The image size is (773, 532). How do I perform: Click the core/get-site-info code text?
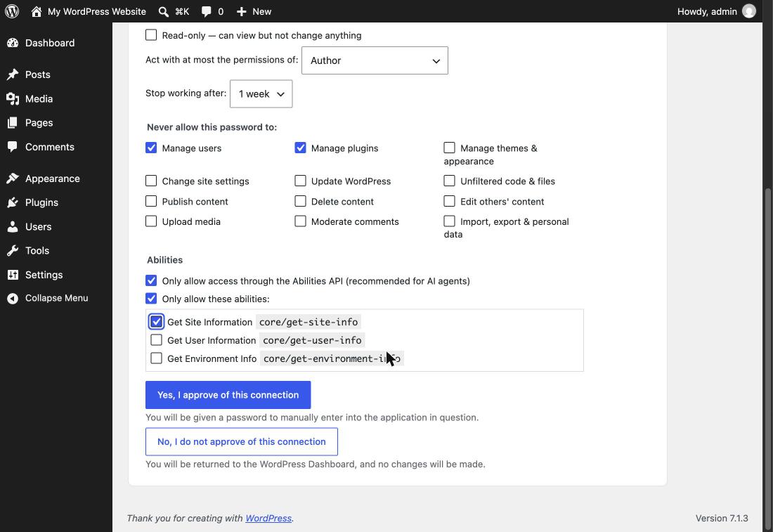click(308, 322)
